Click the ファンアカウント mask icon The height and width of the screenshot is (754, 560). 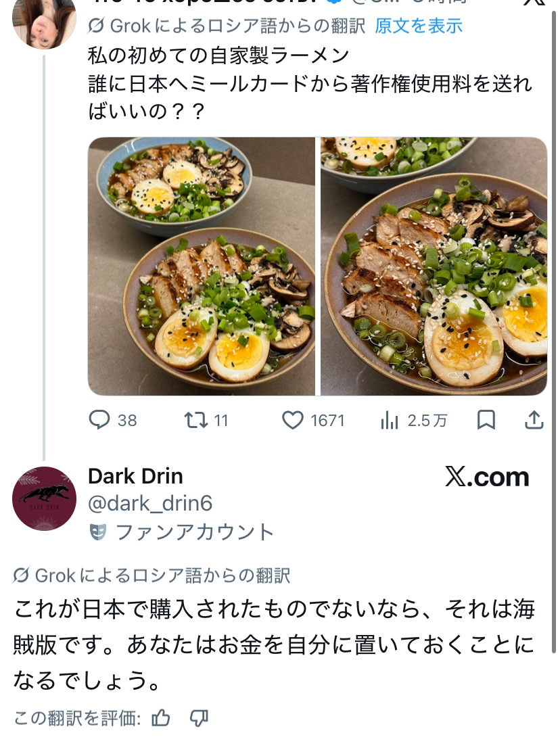point(97,533)
